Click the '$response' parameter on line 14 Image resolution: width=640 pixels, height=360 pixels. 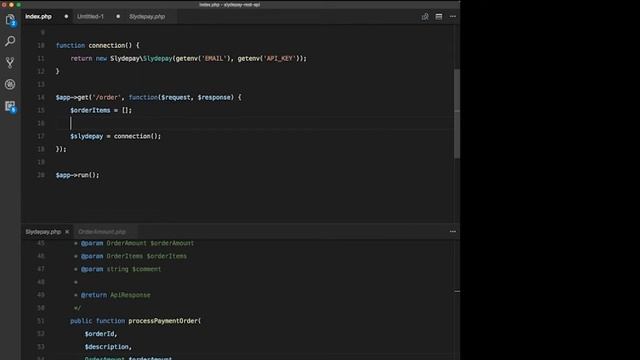coord(214,97)
